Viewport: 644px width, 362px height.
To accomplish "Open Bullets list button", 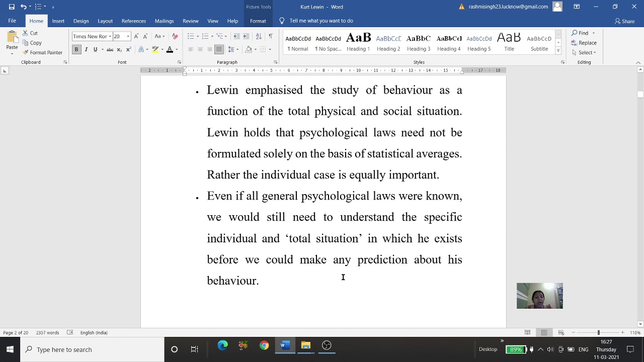I will (x=191, y=36).
